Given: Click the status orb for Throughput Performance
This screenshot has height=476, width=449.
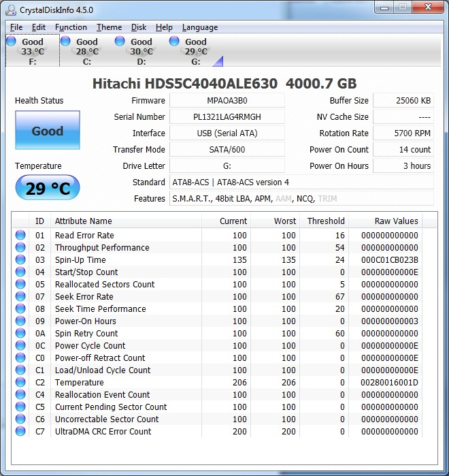Looking at the screenshot, I should (x=20, y=247).
